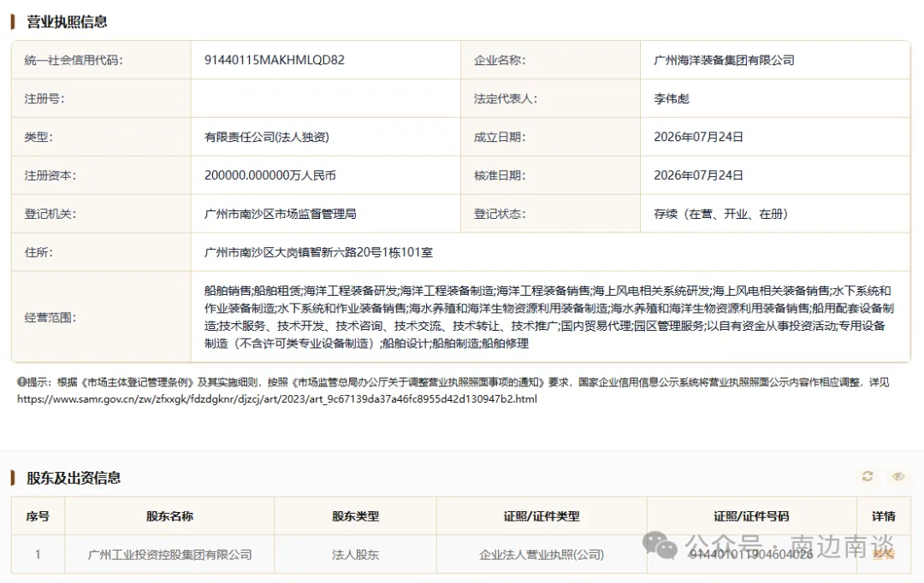Image resolution: width=924 pixels, height=583 pixels.
Task: Toggle the eye icon in 股东及出资信息 header
Action: pyautogui.click(x=898, y=476)
